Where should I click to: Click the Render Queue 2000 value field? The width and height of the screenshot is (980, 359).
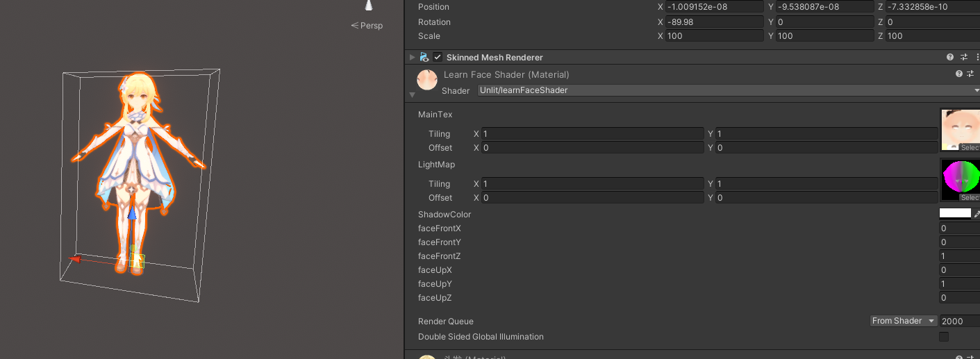tap(959, 321)
